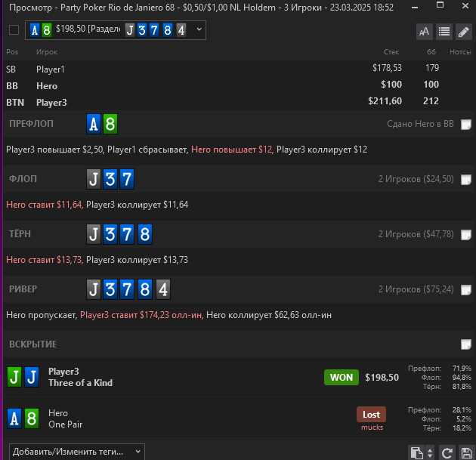Click the ПРЕФЛОП section label

[31, 124]
